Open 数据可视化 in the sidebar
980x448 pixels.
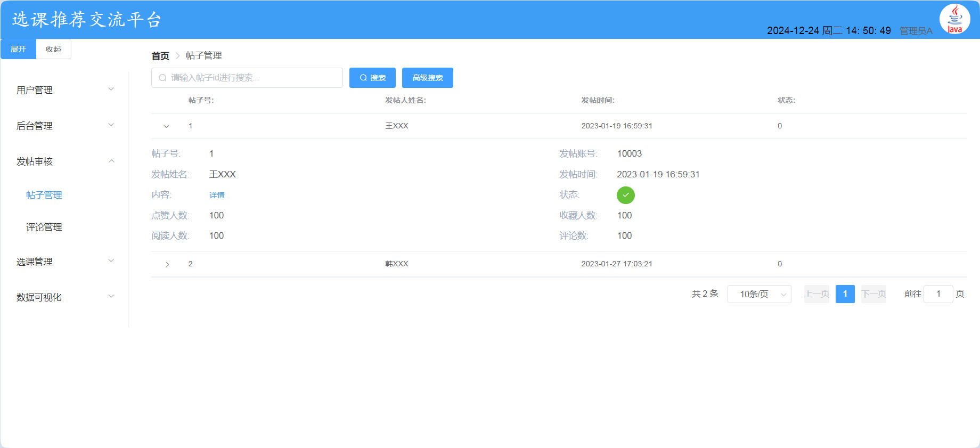[x=64, y=297]
